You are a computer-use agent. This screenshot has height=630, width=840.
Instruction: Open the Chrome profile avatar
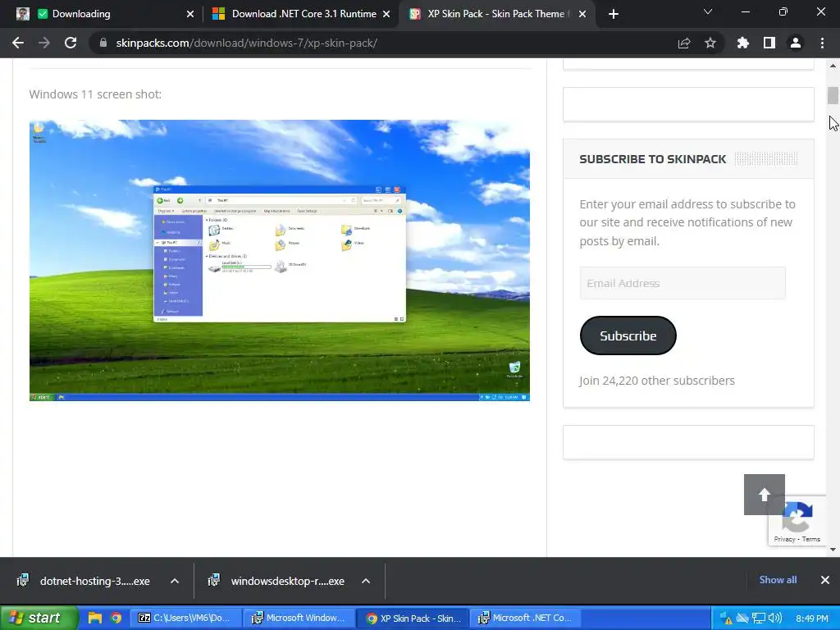coord(796,43)
